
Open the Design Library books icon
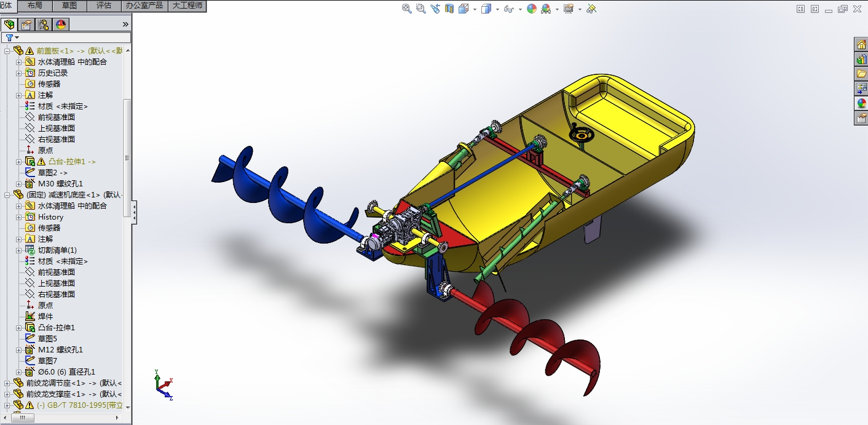point(861,59)
